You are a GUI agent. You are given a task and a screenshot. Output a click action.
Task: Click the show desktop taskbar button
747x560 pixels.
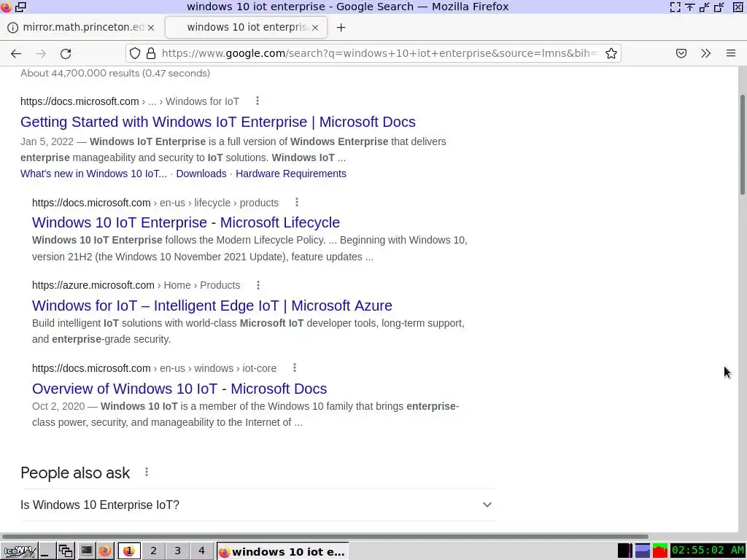point(46,551)
